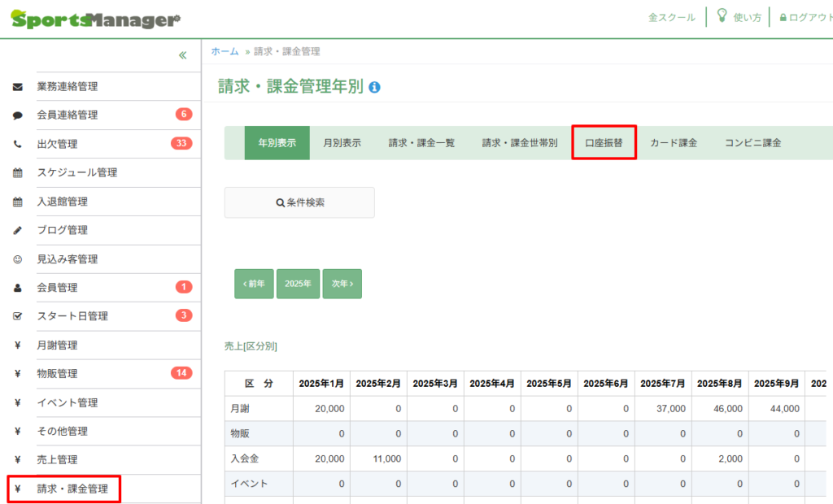Go to previous year with 前年 button

pyautogui.click(x=254, y=284)
